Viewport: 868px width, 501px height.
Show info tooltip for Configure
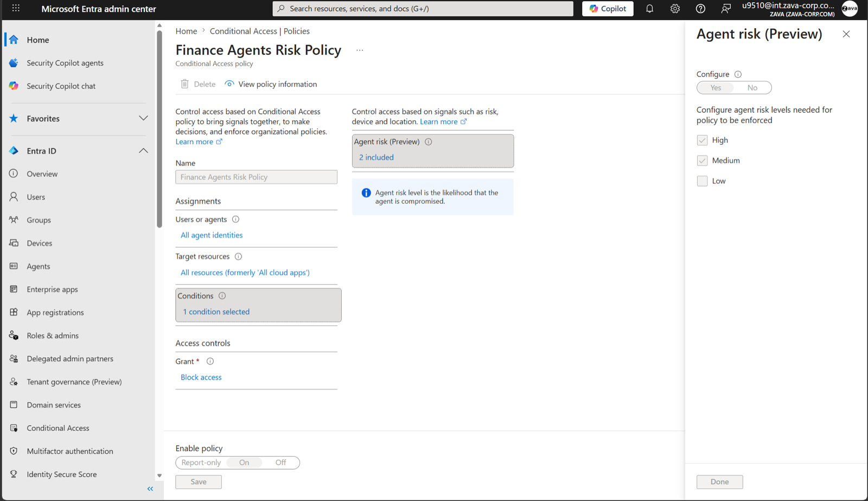738,74
